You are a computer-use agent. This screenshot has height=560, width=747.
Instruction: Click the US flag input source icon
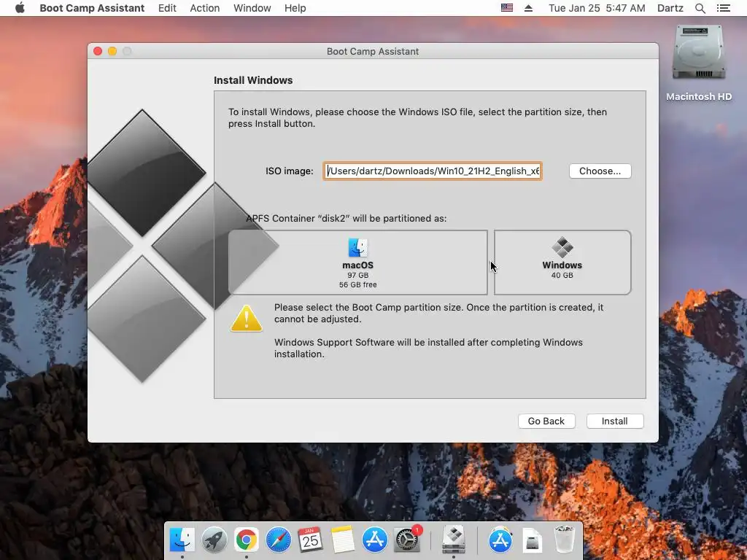507,8
